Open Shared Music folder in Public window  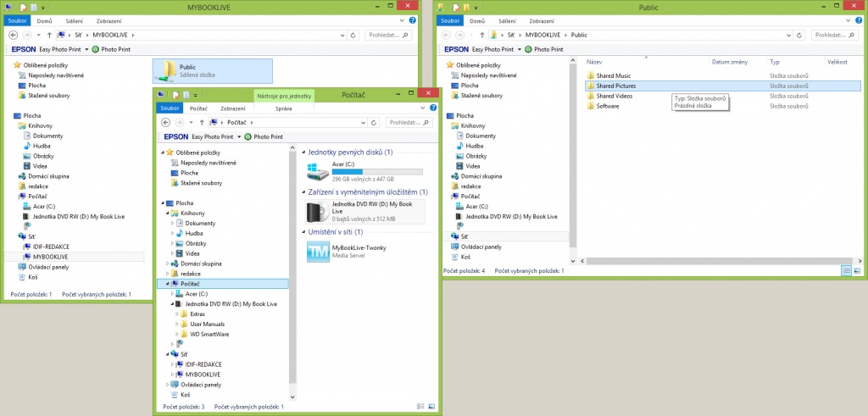click(614, 75)
